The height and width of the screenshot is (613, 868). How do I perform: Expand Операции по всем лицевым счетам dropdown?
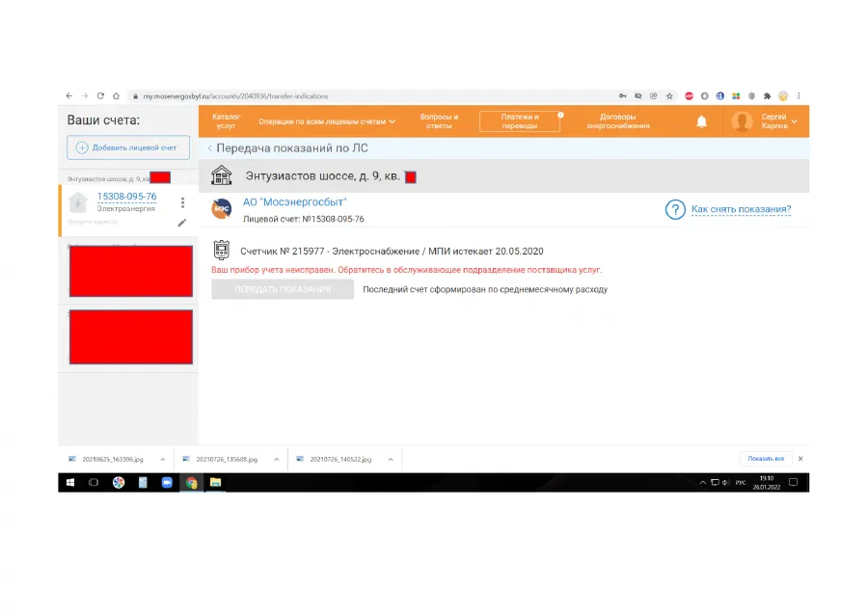click(327, 121)
